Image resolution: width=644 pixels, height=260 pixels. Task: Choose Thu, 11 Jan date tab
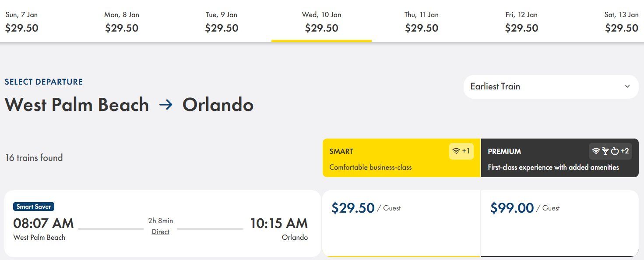pyautogui.click(x=422, y=22)
